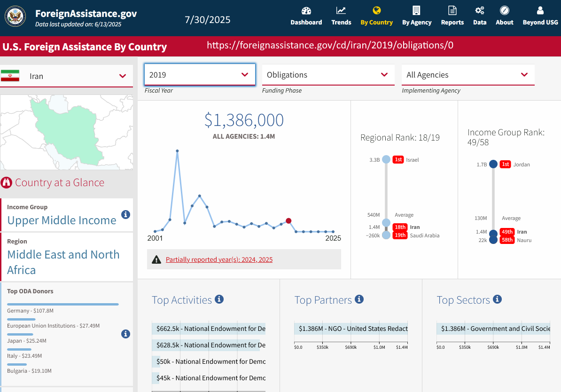Click the By Agency building icon
This screenshot has width=561, height=392.
pos(416,10)
